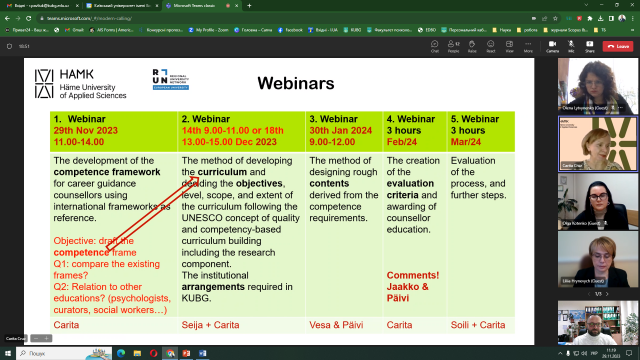
Task: Leave the meeting
Action: click(618, 47)
